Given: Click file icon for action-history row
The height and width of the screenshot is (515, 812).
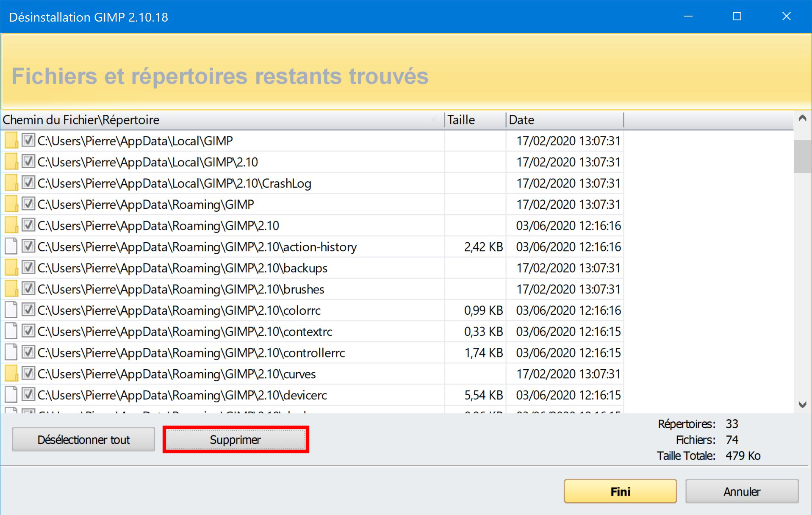Looking at the screenshot, I should point(11,246).
